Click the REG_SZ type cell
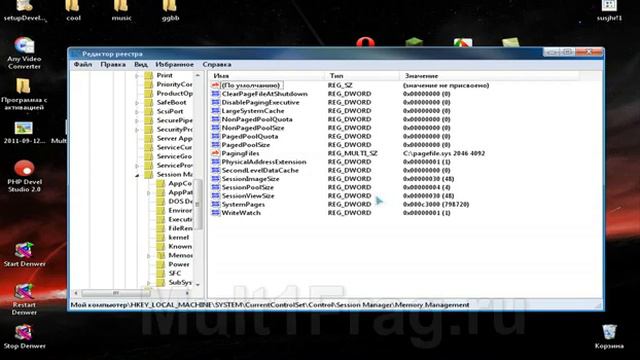The height and width of the screenshot is (360, 640). click(340, 85)
